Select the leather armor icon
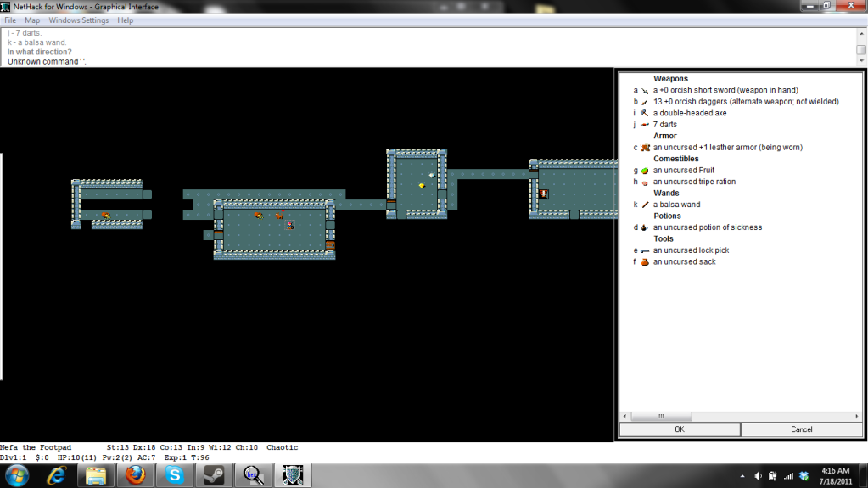 coord(645,148)
